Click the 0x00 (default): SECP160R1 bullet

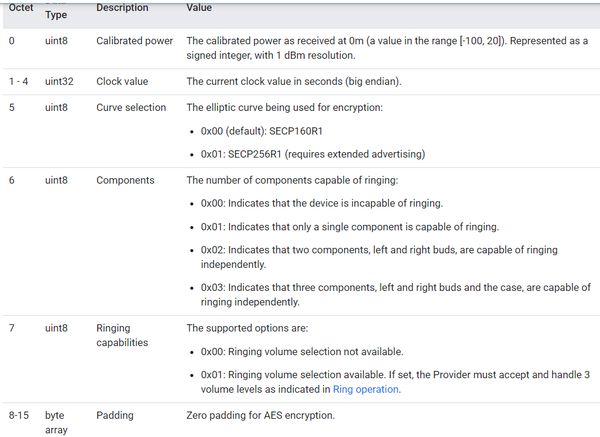point(262,131)
